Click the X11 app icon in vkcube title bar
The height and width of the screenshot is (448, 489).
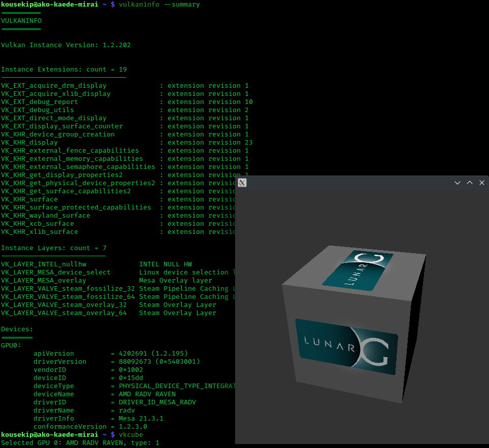pos(242,183)
